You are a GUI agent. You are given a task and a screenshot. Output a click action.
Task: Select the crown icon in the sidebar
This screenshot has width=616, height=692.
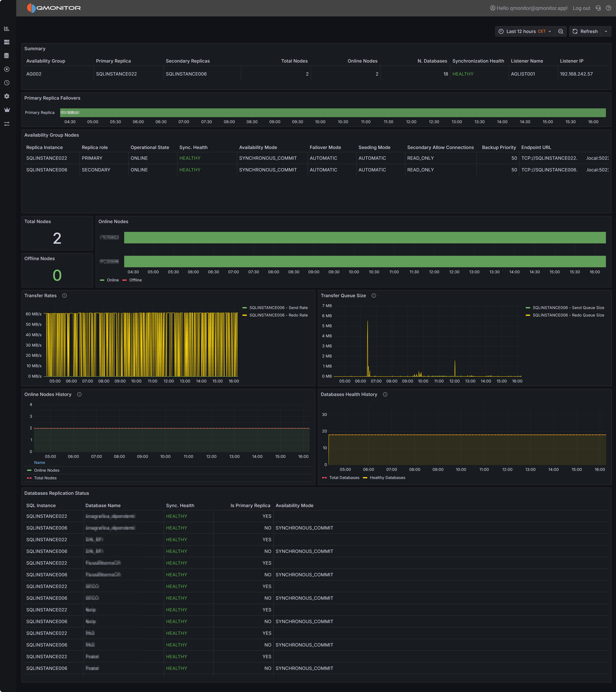(7, 109)
